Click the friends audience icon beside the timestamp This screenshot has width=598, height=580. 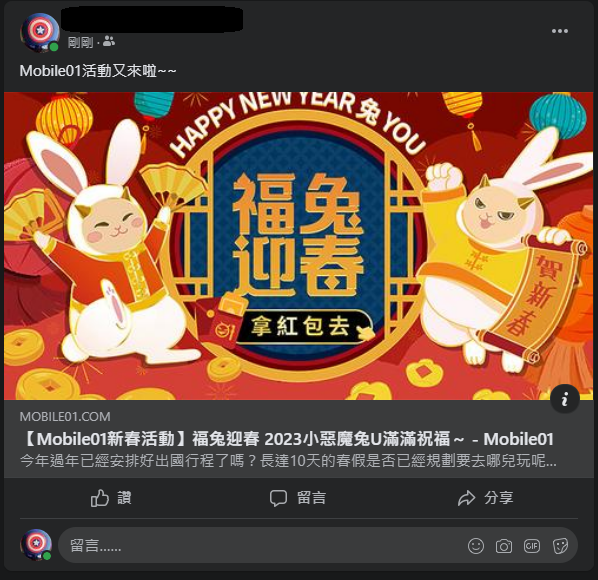coord(109,41)
